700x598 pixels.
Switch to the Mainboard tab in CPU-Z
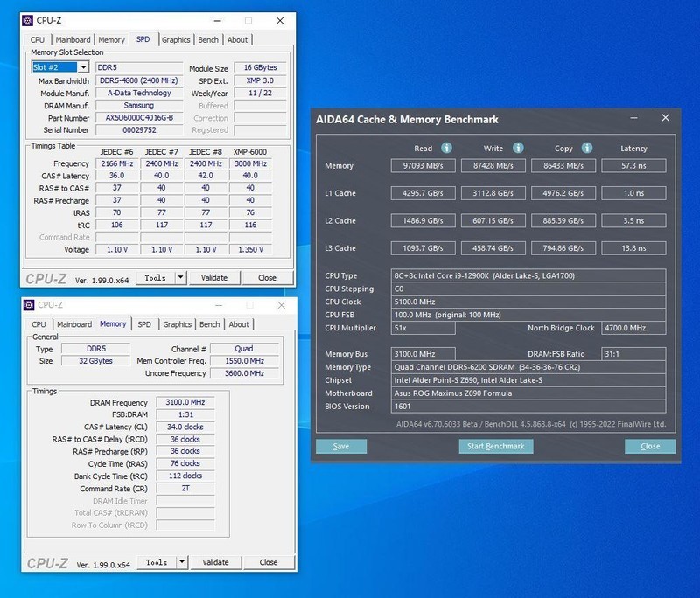tap(73, 39)
